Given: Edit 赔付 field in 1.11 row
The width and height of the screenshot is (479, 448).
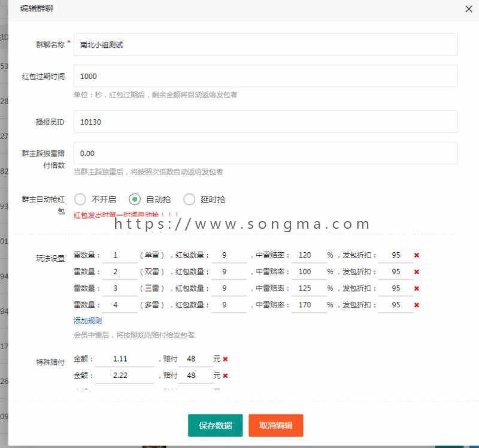Looking at the screenshot, I should point(196,359).
